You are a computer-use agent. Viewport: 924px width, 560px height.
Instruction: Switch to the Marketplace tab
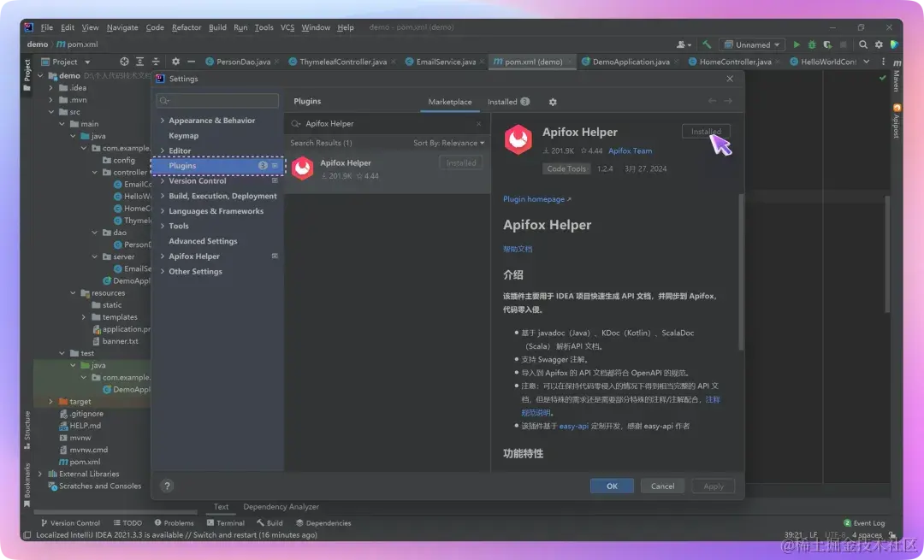coord(450,102)
